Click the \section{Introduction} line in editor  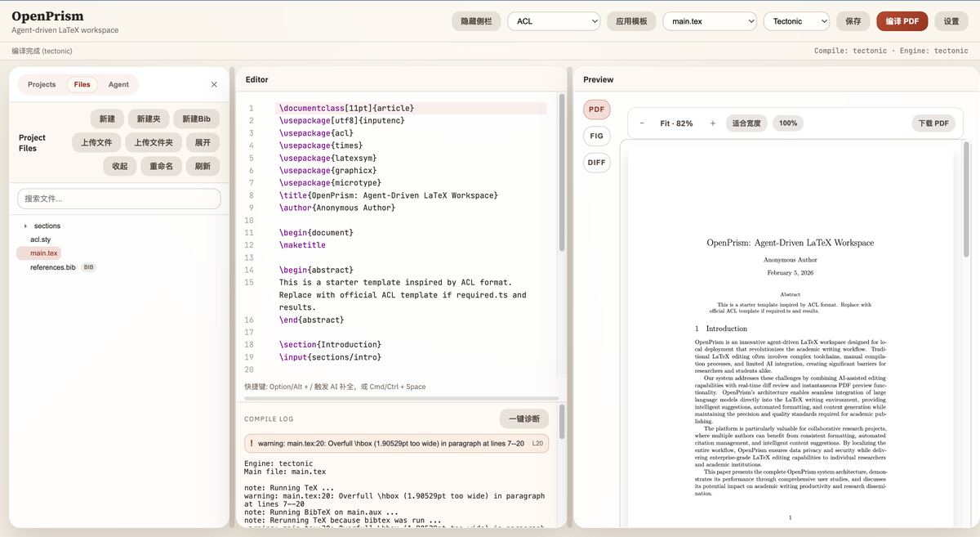click(330, 345)
